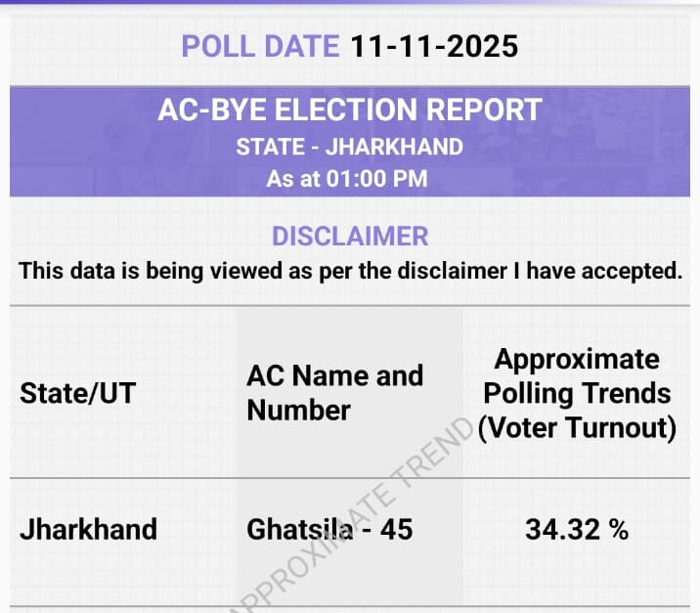Select the AC Name and Number column header
The image size is (700, 613).
[334, 392]
